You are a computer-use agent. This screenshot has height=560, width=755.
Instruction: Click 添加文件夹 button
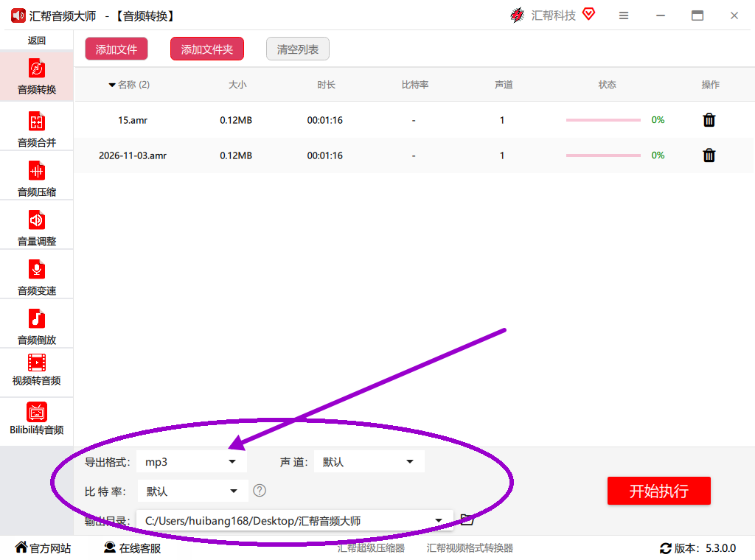tap(207, 49)
